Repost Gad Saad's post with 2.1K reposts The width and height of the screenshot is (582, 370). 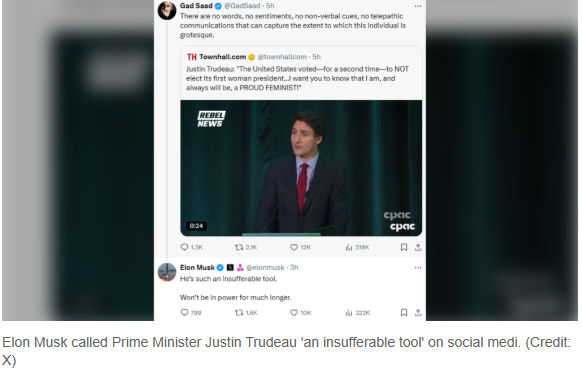(x=239, y=247)
